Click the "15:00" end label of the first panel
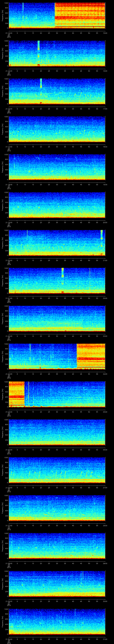 (105, 33)
